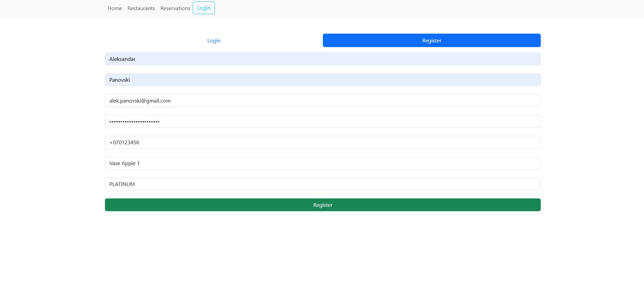Open Reservations from the top navigation
Image resolution: width=644 pixels, height=301 pixels.
(x=175, y=8)
